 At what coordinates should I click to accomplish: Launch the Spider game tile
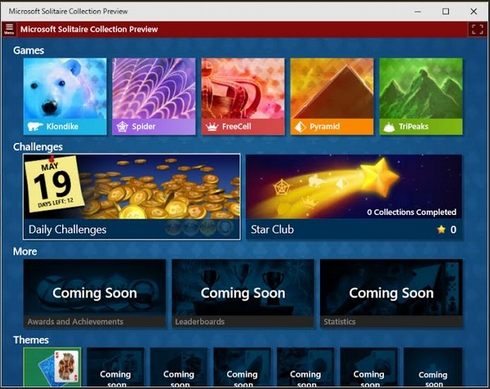(154, 97)
